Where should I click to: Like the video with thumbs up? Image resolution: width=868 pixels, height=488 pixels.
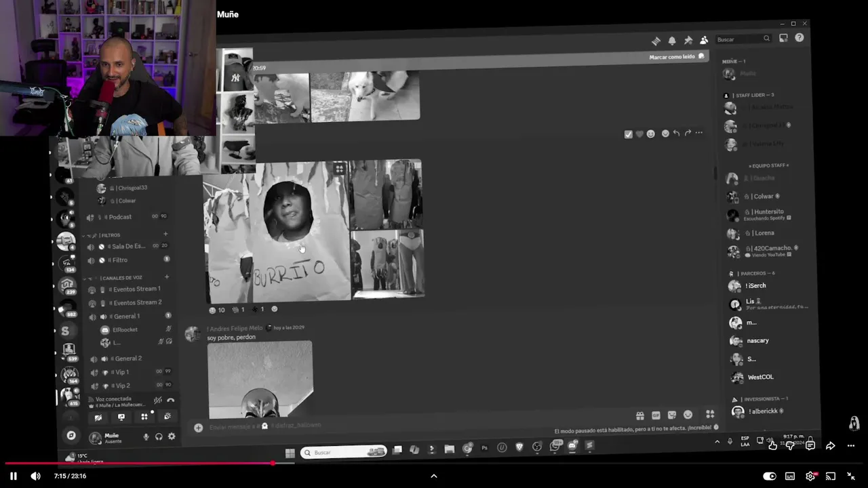coord(772,445)
